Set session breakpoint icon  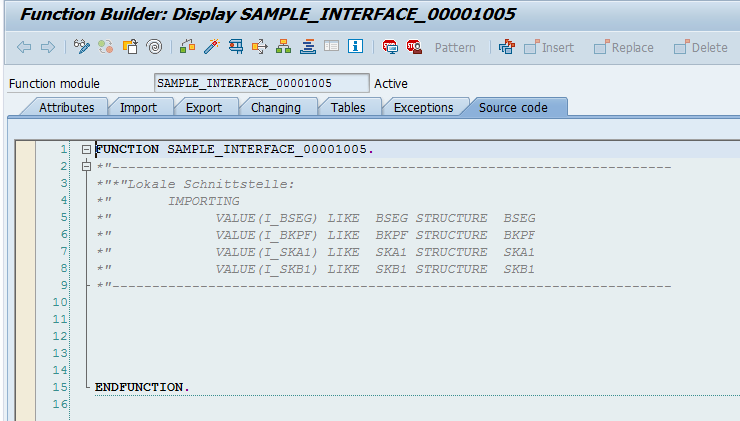(x=390, y=47)
